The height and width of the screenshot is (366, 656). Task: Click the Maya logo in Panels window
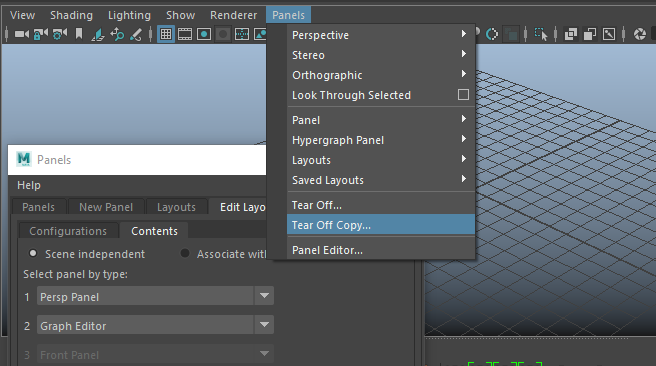pos(24,159)
